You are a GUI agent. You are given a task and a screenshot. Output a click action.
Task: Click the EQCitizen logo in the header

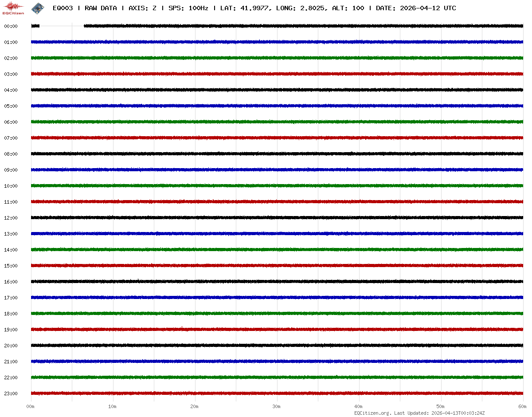[13, 8]
